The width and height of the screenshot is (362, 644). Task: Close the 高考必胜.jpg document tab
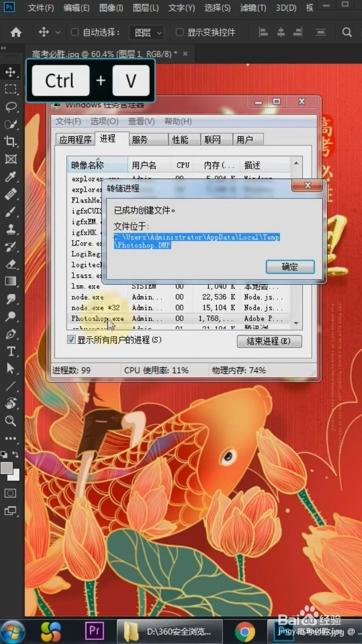(185, 54)
